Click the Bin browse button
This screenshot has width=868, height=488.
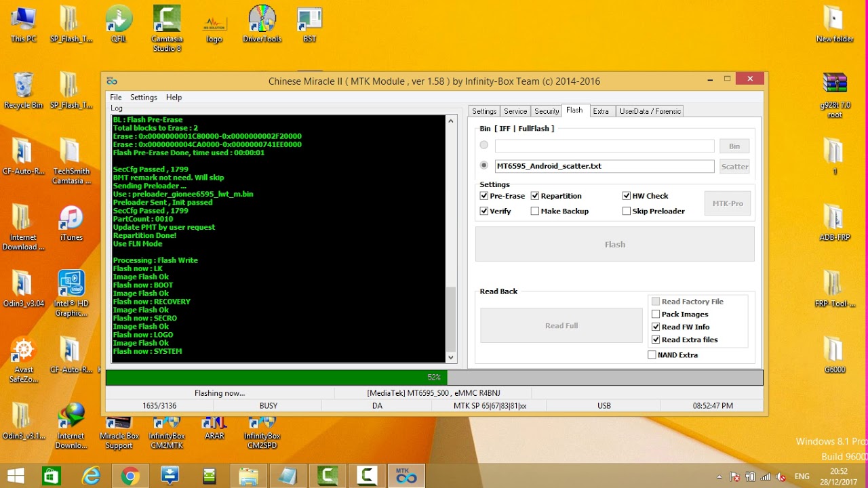tap(734, 146)
